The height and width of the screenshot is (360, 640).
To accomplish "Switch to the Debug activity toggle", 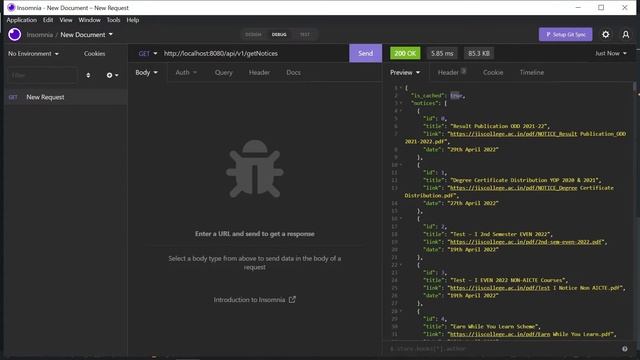I will pos(279,35).
